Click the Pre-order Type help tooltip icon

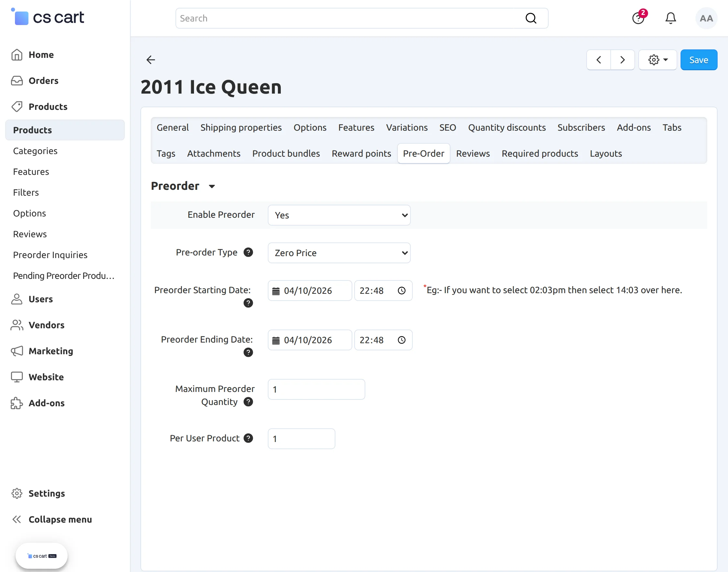tap(248, 252)
